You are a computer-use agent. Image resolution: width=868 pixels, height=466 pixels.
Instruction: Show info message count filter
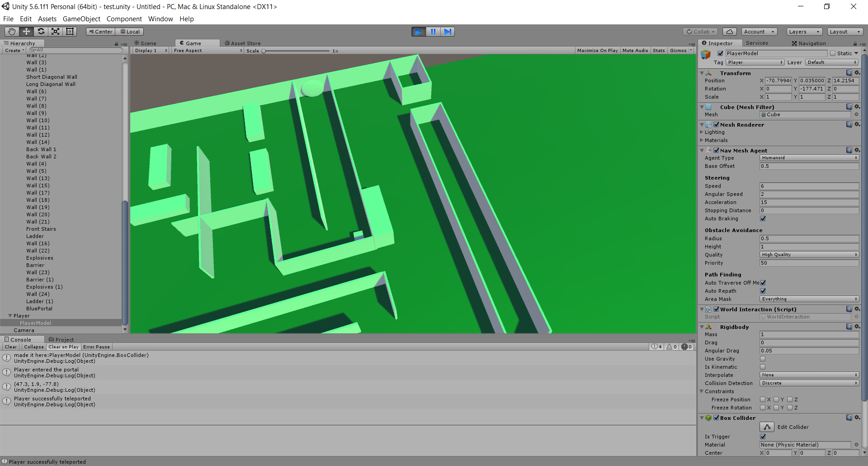click(x=656, y=347)
